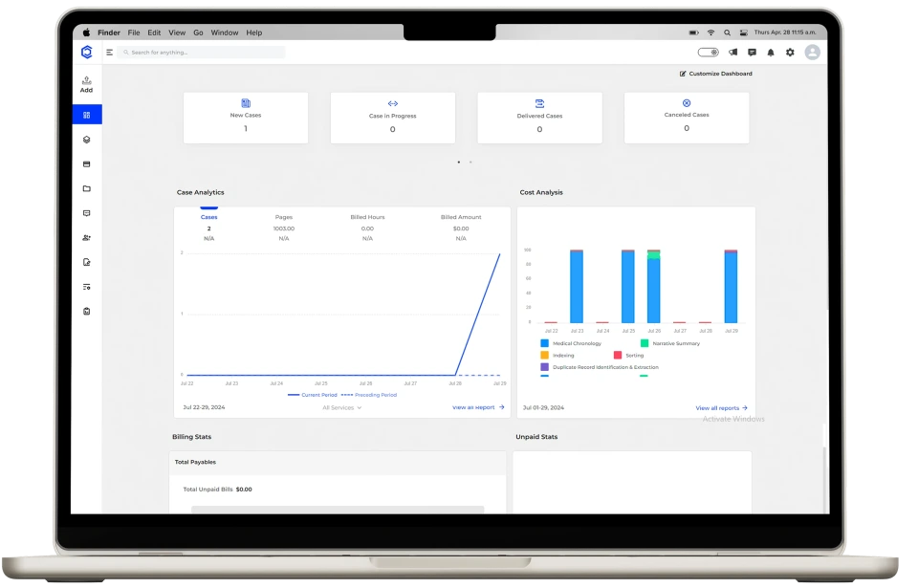Flip the theme toggle switch in the top bar
This screenshot has height=588, width=918.
pyautogui.click(x=707, y=52)
